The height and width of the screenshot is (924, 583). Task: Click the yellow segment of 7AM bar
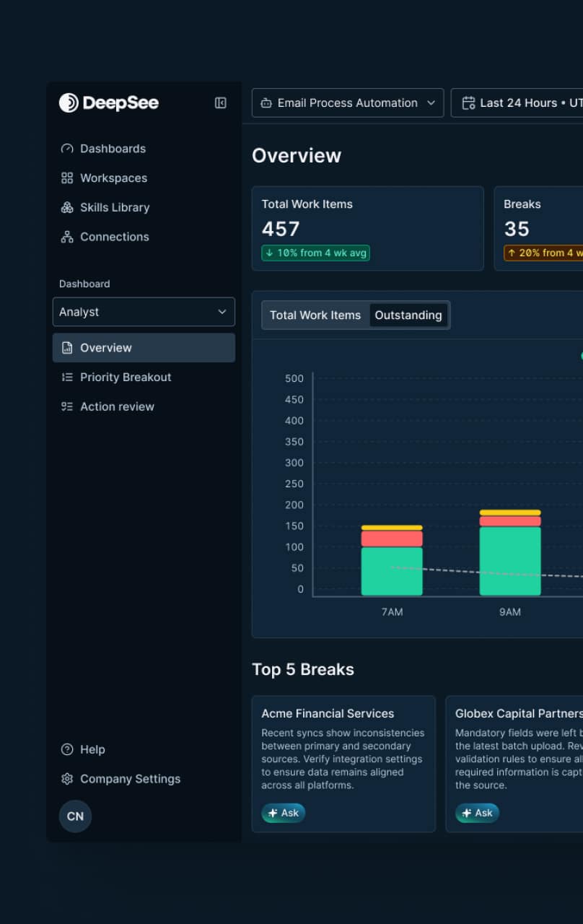[392, 528]
